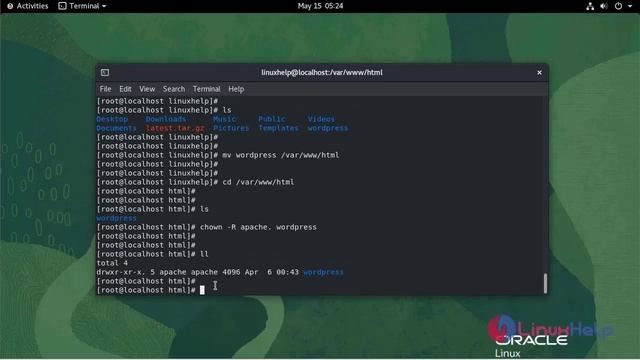
Task: Click the Pictures directory name
Action: point(231,128)
